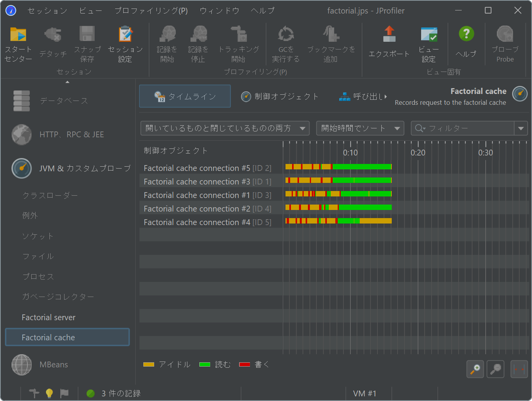This screenshot has height=401, width=532.
Task: Open the sort by start time dropdown
Action: 360,128
